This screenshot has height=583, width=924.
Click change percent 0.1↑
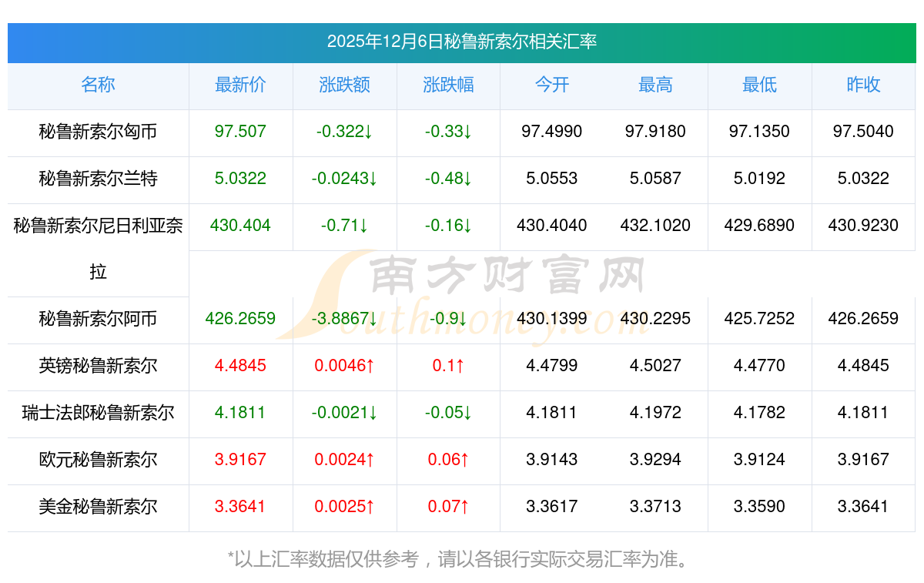(x=448, y=366)
